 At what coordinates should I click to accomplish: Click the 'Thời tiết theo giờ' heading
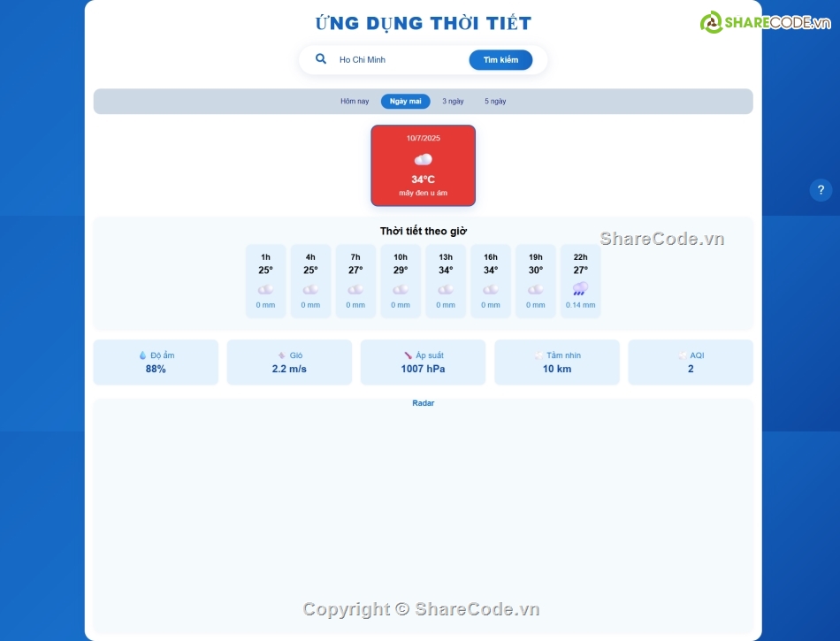424,232
